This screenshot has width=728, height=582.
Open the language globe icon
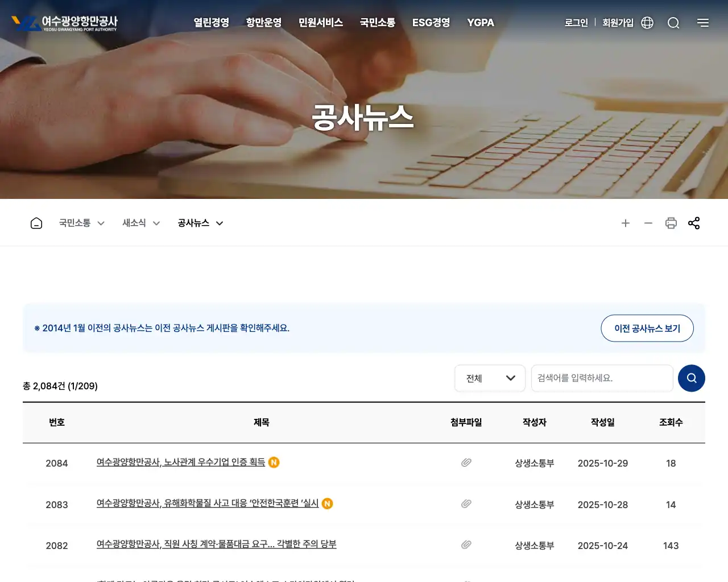pos(647,23)
